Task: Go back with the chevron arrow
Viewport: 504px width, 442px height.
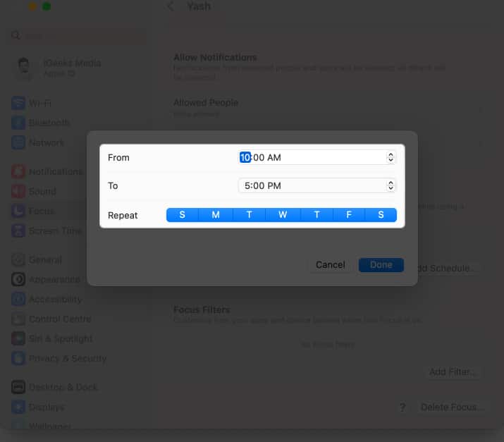Action: 171,6
